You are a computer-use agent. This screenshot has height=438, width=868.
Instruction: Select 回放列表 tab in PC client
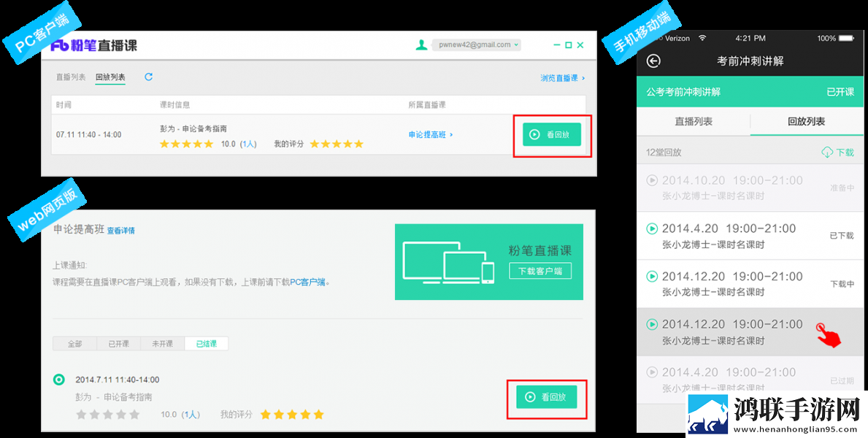(x=110, y=77)
